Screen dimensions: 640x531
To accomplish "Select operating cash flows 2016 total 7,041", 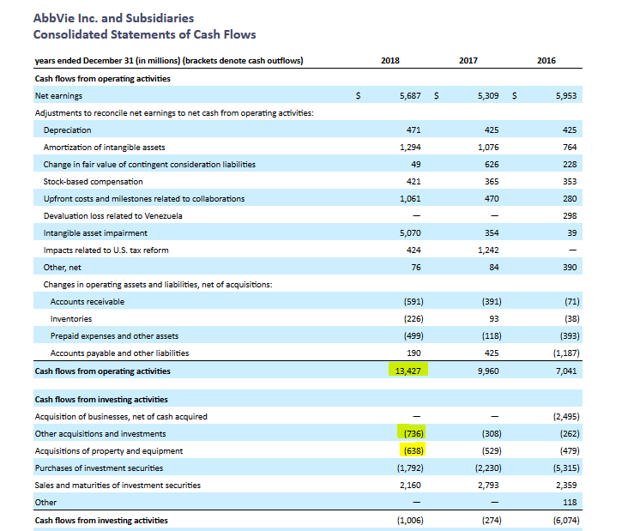I will coord(566,371).
